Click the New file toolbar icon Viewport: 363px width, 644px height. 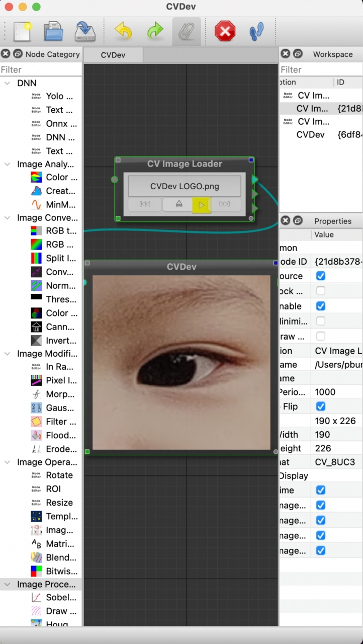[22, 32]
